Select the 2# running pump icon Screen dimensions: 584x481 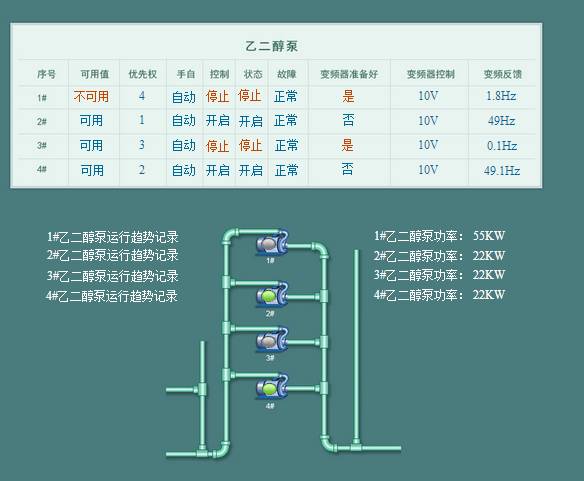(272, 295)
